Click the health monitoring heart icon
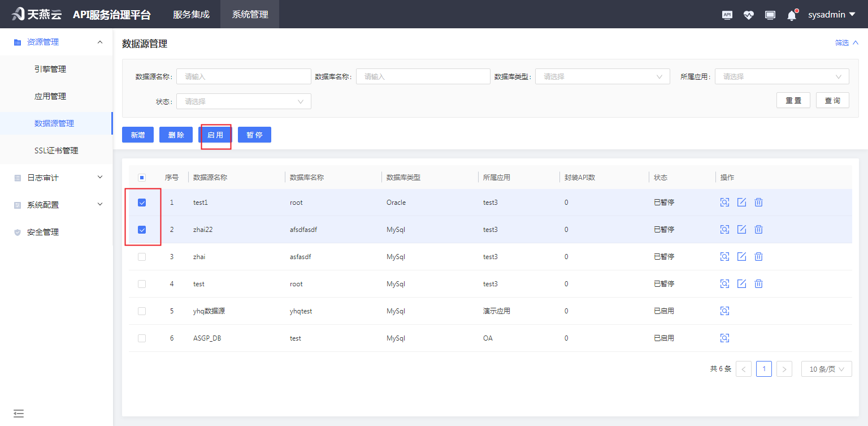This screenshot has width=868, height=426. coord(748,15)
